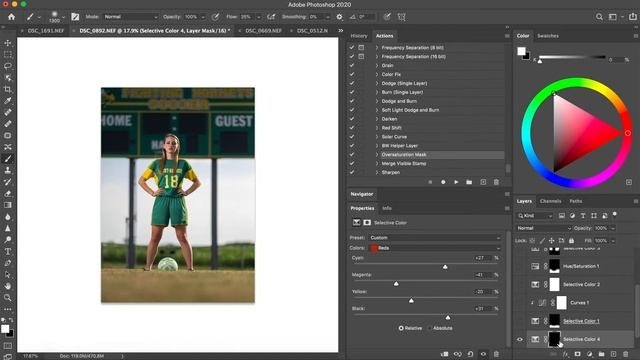
Task: Select the Lasso tool
Action: [x=7, y=66]
